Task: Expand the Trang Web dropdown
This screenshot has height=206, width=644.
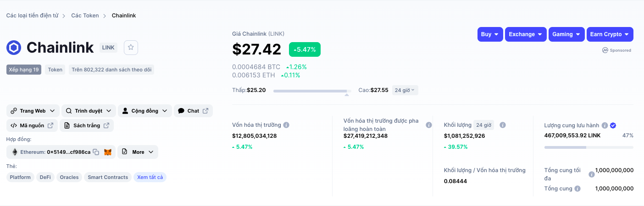Action: pos(33,111)
